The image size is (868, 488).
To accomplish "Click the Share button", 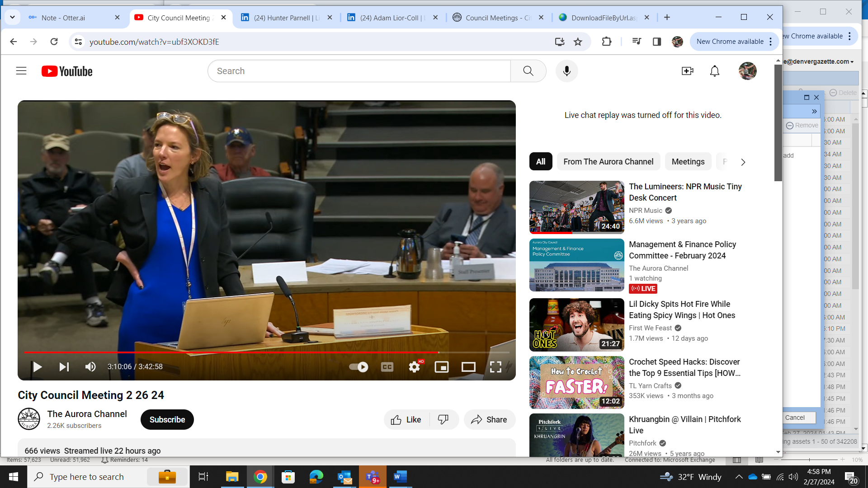I will tap(489, 420).
